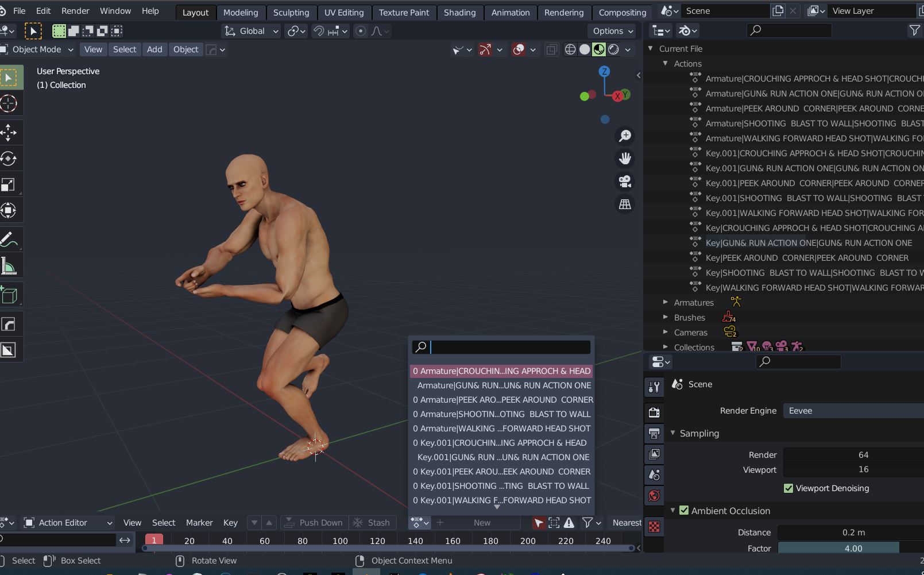This screenshot has width=924, height=575.
Task: Click the outliner filter funnel icon
Action: (914, 30)
